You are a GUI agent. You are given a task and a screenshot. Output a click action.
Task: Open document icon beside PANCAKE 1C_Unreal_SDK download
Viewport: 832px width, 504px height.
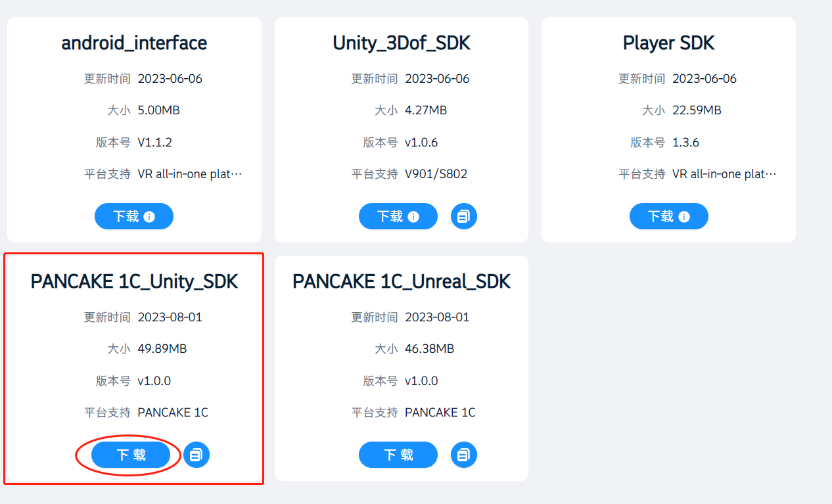tap(464, 454)
